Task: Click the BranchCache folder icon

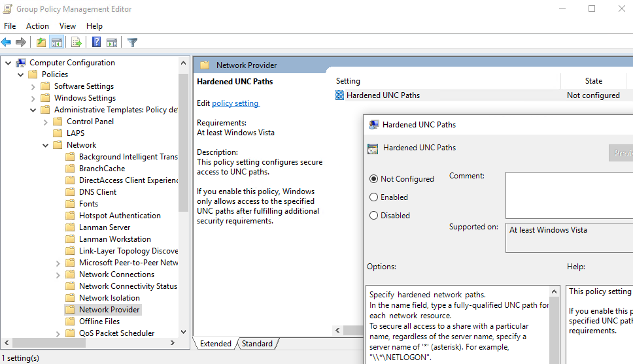Action: coord(70,169)
